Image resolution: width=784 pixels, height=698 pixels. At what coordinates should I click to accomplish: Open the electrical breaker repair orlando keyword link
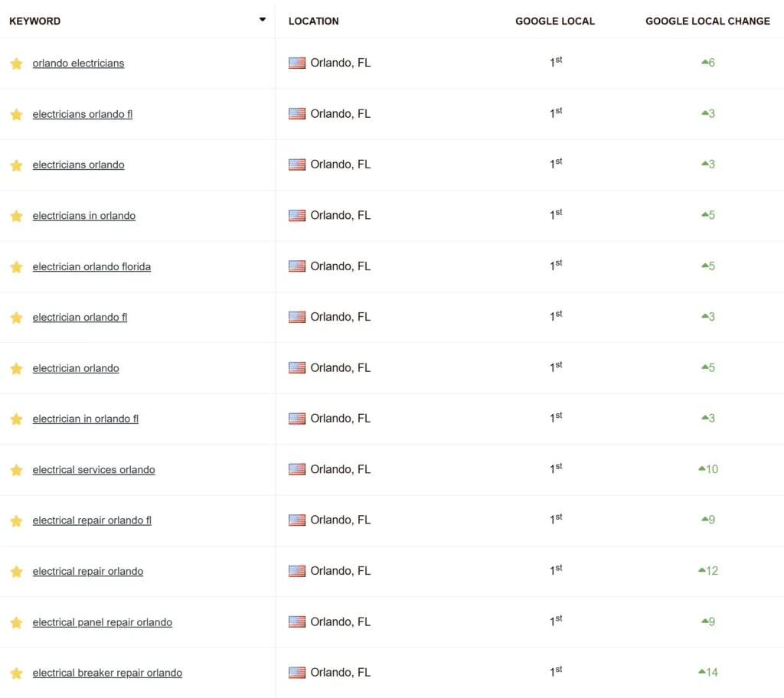(107, 672)
